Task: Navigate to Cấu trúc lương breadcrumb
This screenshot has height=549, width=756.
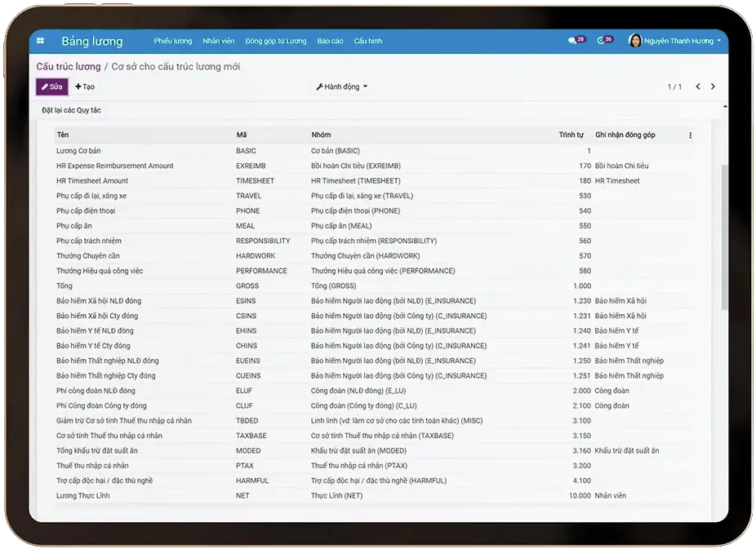Action: (69, 67)
